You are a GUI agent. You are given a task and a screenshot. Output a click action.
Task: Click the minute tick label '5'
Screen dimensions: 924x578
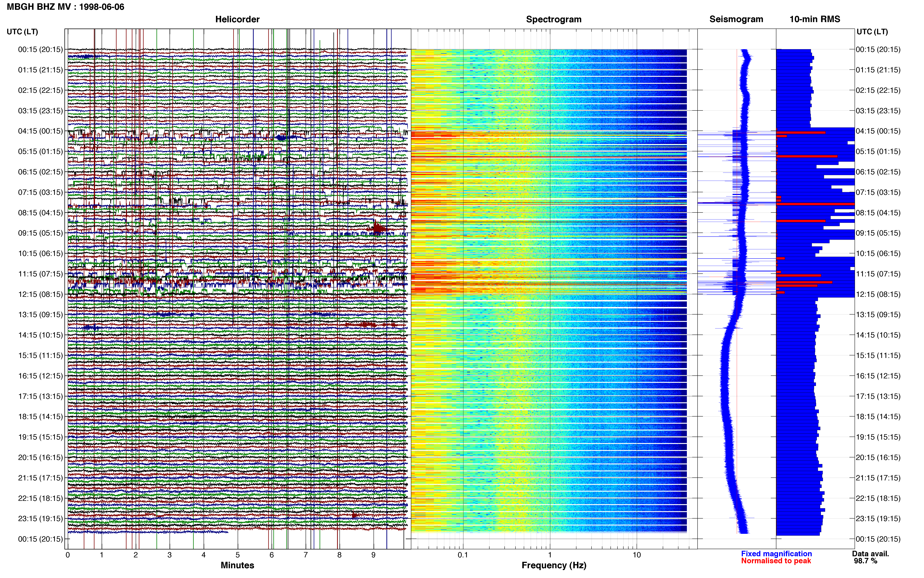[x=238, y=555]
